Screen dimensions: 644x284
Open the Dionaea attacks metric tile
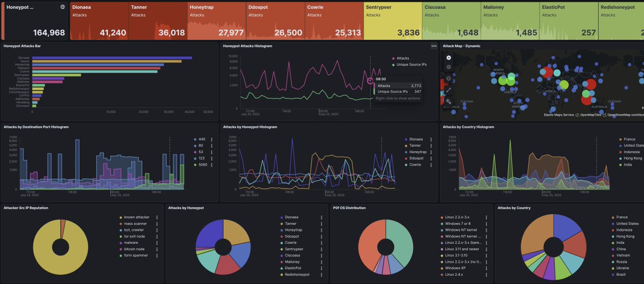[x=99, y=20]
